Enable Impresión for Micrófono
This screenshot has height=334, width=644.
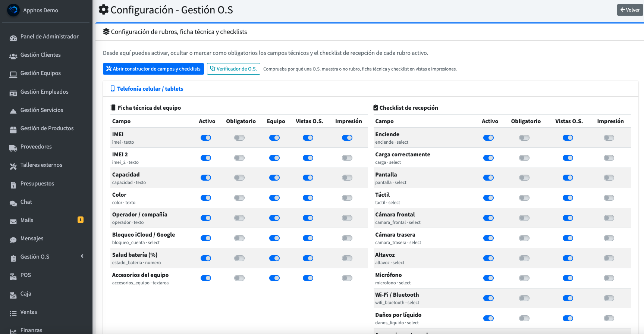pyautogui.click(x=609, y=278)
